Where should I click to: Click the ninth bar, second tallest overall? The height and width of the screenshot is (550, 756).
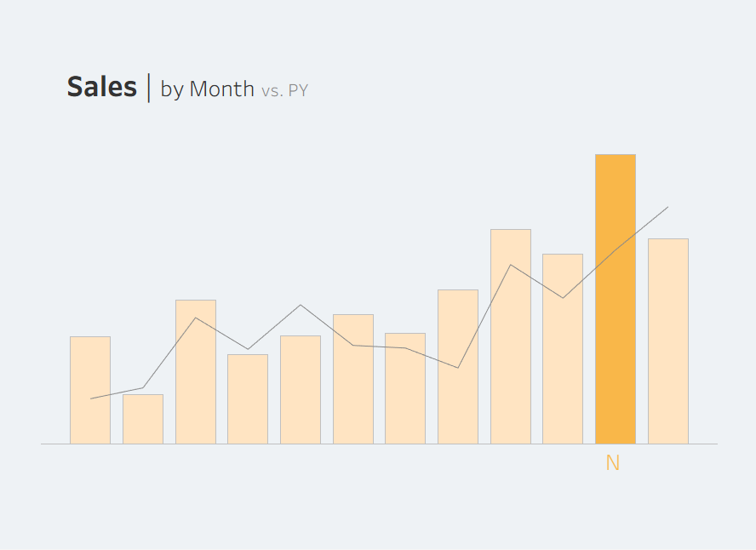(x=511, y=336)
